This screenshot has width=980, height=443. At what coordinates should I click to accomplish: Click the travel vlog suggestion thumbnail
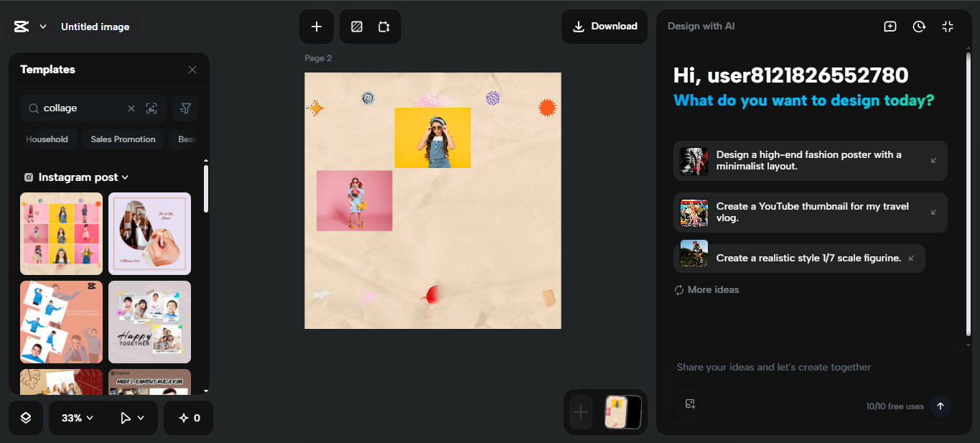tap(694, 213)
